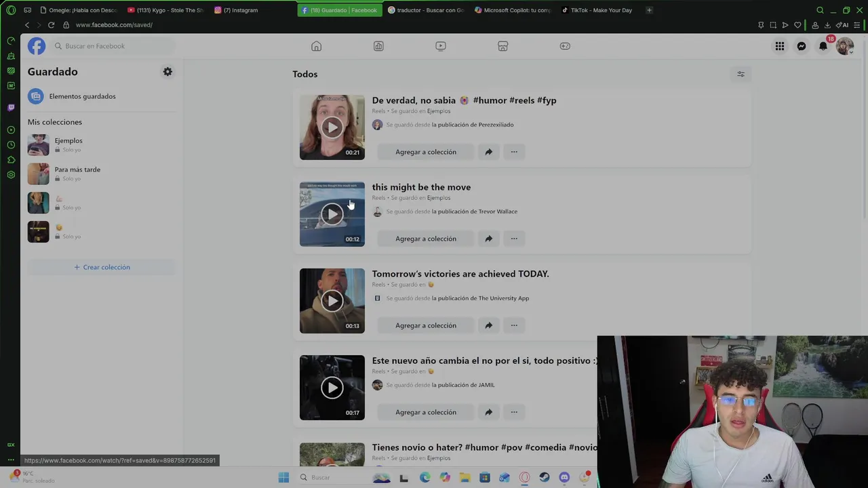
Task: Expand account profile picture menu
Action: (x=845, y=46)
